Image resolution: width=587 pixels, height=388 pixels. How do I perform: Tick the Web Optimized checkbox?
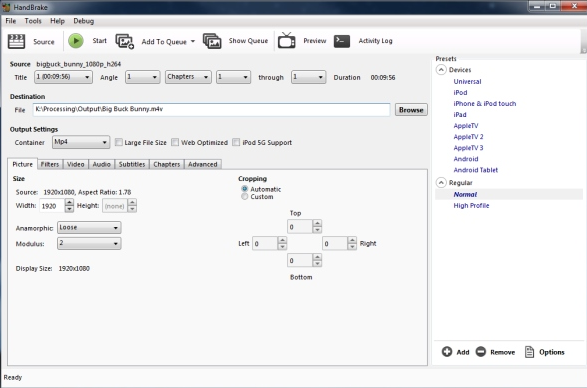point(175,142)
